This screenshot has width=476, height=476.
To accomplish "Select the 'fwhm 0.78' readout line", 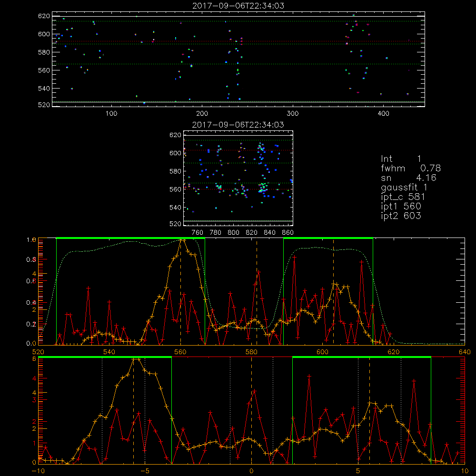I will tap(411, 168).
